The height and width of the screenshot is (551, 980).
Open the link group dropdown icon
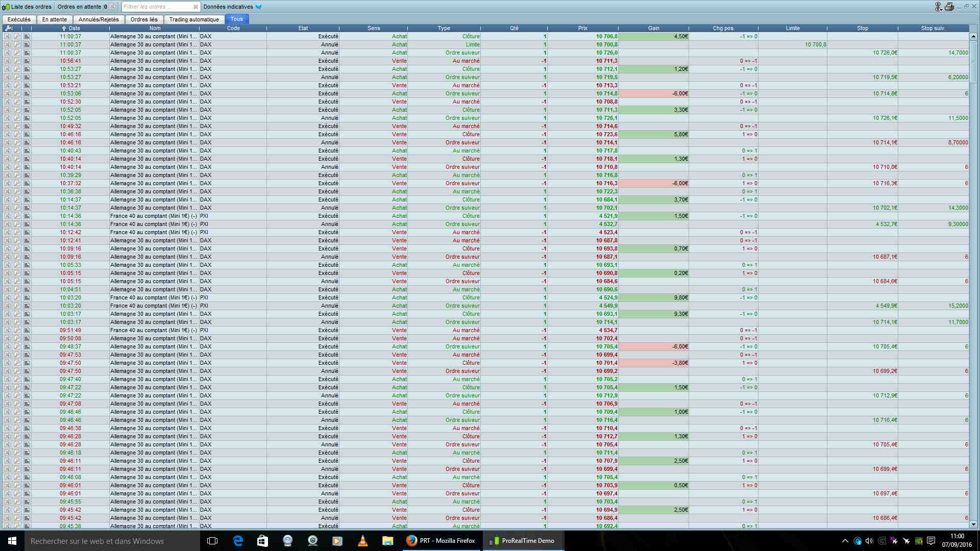938,7
